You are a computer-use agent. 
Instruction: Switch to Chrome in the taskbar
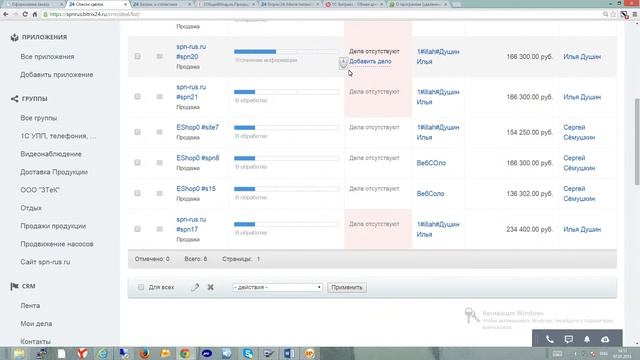[185, 353]
